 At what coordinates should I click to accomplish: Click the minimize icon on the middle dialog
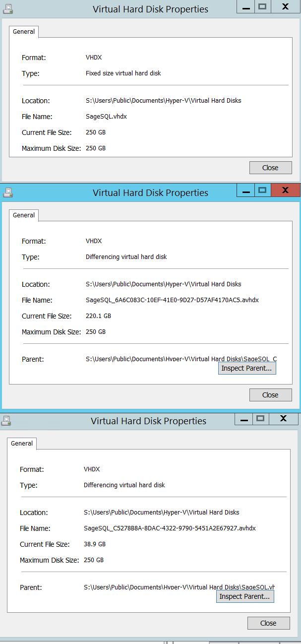coord(245,190)
